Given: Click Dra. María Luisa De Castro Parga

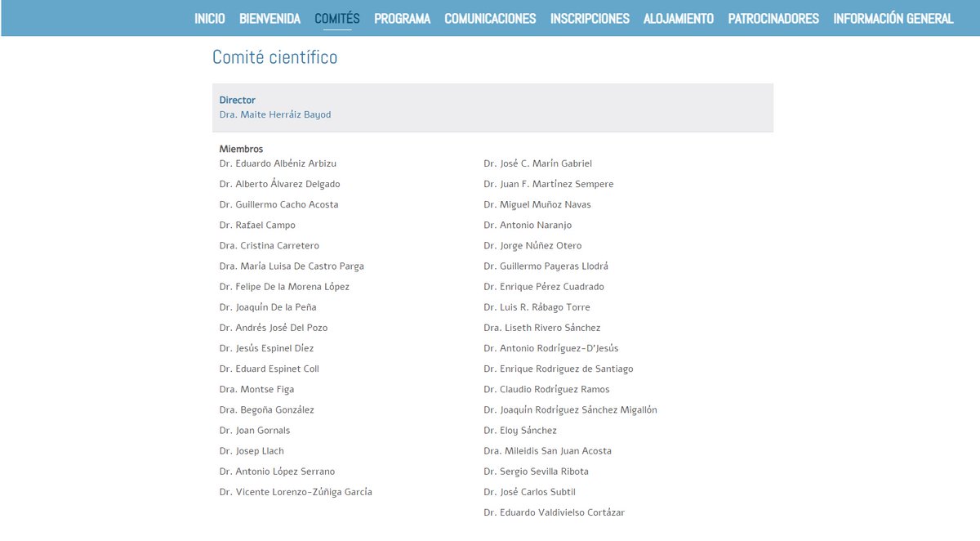Looking at the screenshot, I should [x=292, y=266].
